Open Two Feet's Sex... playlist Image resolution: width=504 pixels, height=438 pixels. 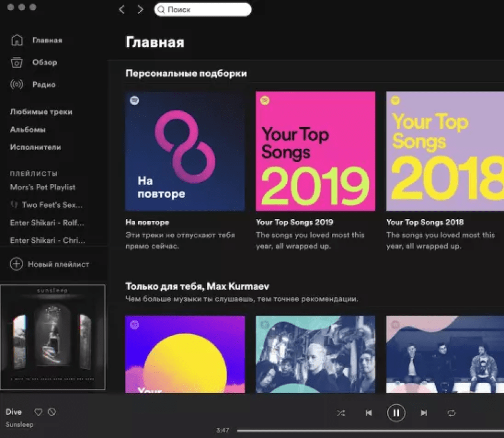[x=52, y=205]
